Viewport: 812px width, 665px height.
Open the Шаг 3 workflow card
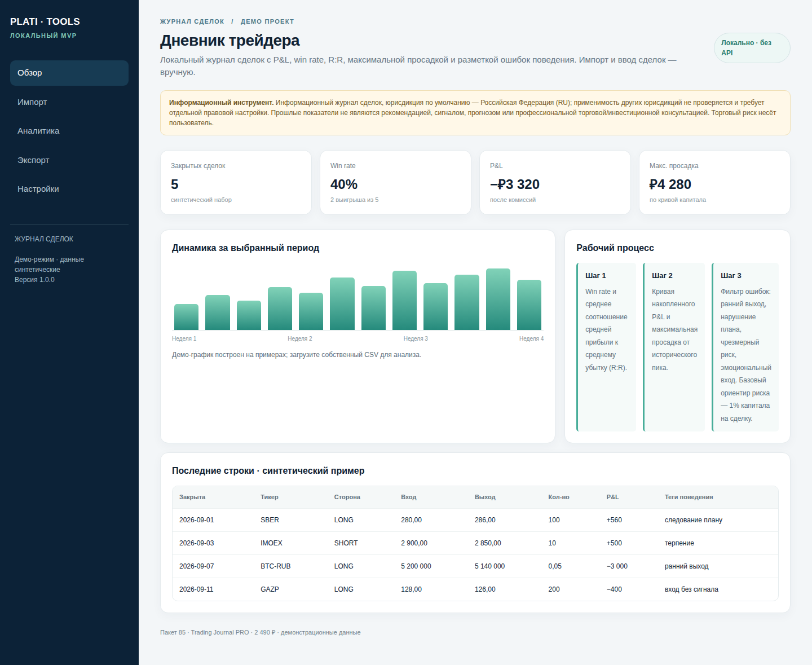pyautogui.click(x=745, y=347)
